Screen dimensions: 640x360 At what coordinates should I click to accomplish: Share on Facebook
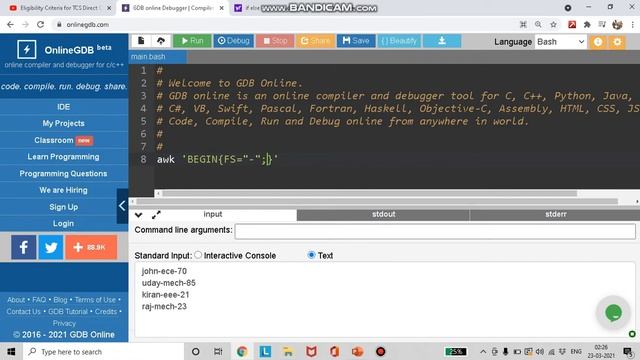(24, 247)
